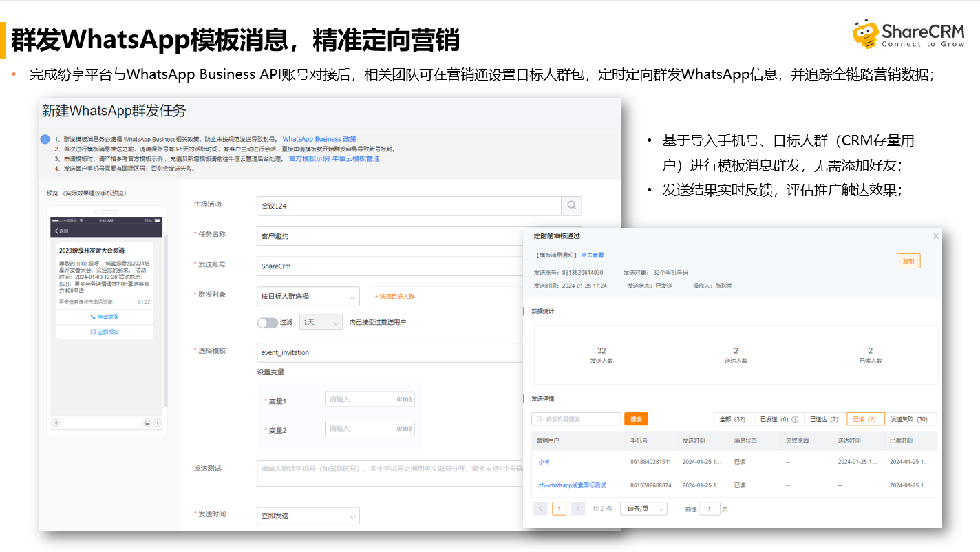Click the help question mark next to 已发送 (0)

(x=795, y=419)
